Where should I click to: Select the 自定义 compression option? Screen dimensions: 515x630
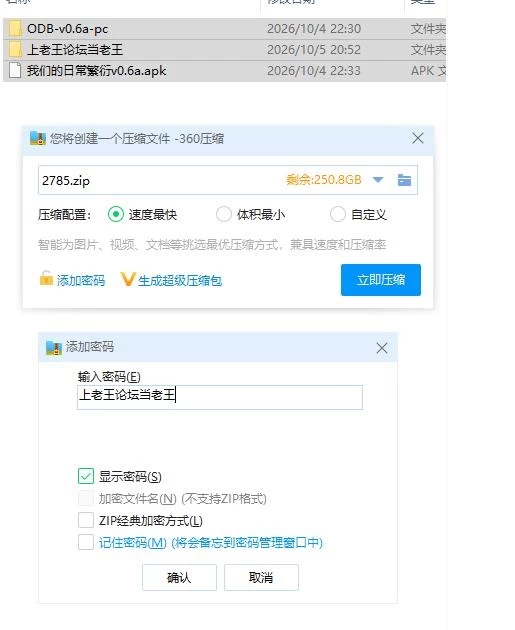337,214
